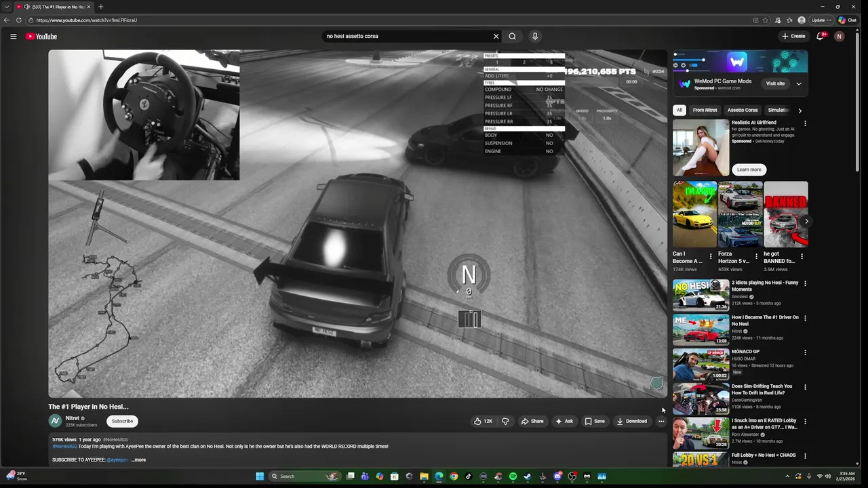
Task: Select the Simulation filter chip
Action: pyautogui.click(x=778, y=110)
